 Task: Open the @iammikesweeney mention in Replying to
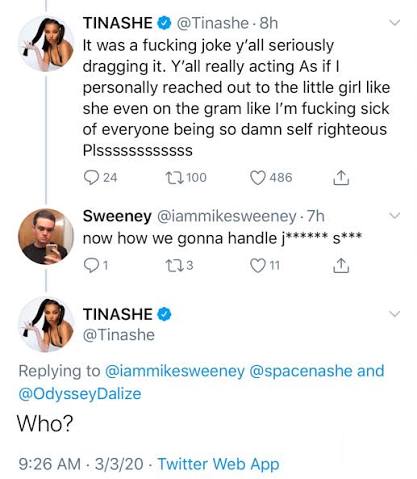tap(175, 371)
